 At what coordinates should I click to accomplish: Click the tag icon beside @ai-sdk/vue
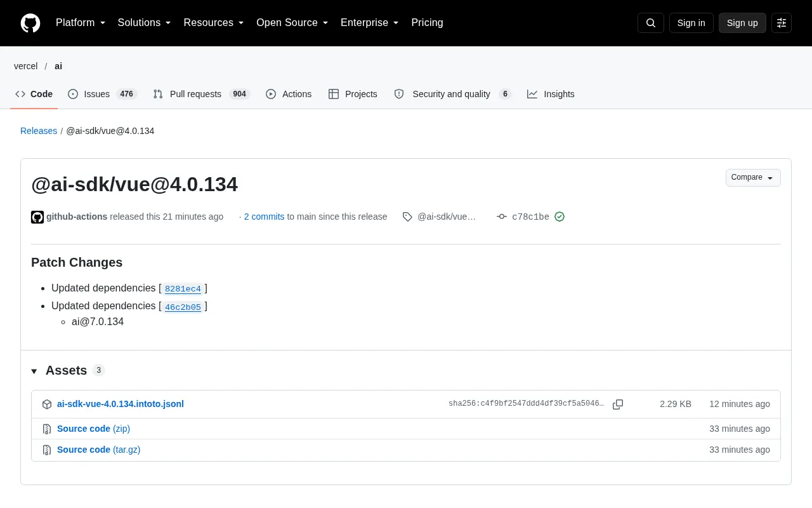tap(407, 217)
